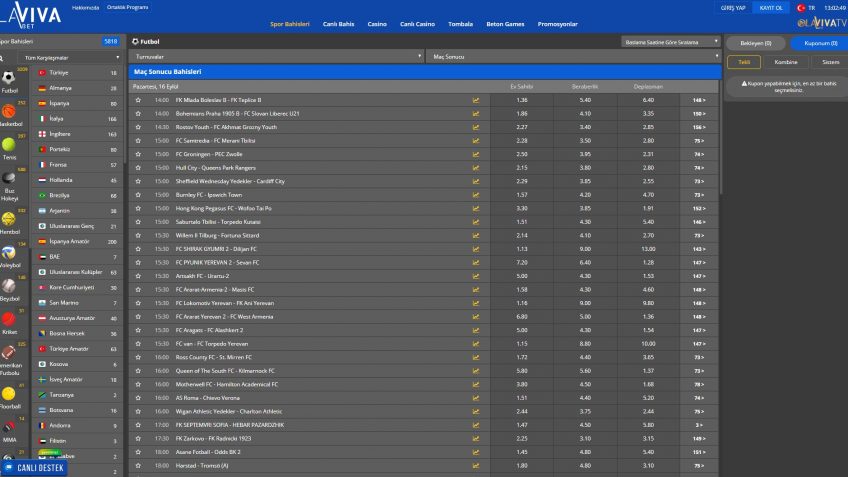Favorite star for Wigan Athletic Yedekler - Charlton Athletic
The height and width of the screenshot is (477, 848).
click(138, 412)
